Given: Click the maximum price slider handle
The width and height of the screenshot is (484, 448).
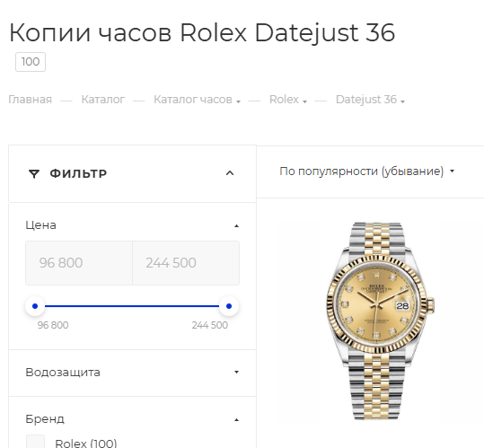Looking at the screenshot, I should 229,306.
